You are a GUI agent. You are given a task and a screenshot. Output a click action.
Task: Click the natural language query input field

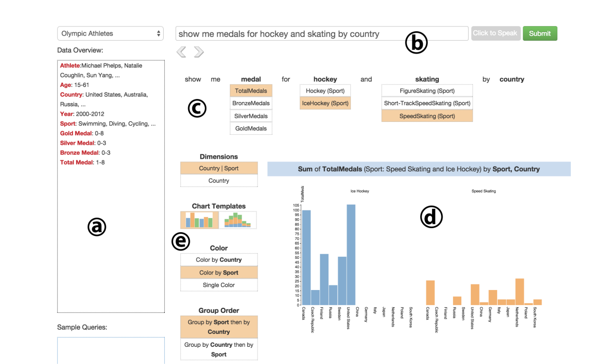(322, 34)
